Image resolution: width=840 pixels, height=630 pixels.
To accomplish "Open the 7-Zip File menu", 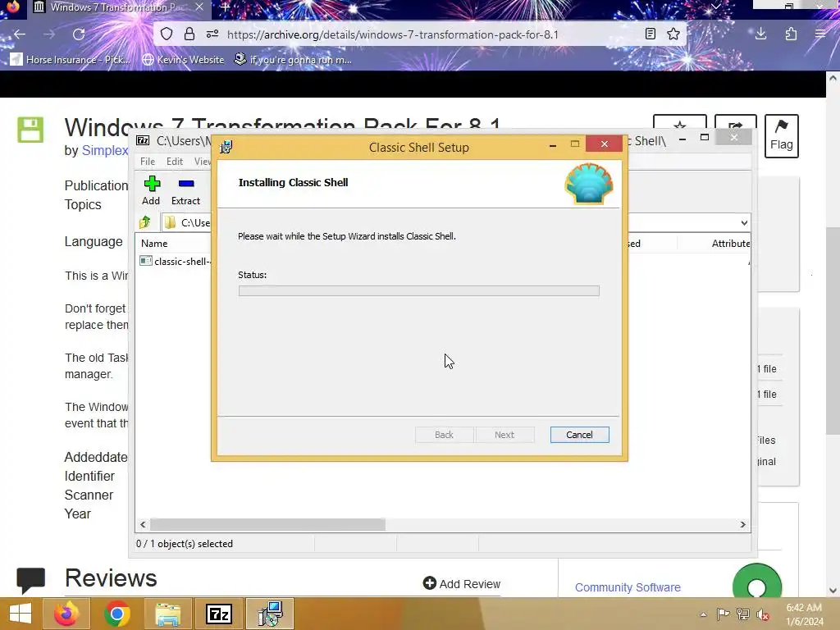I will [148, 162].
